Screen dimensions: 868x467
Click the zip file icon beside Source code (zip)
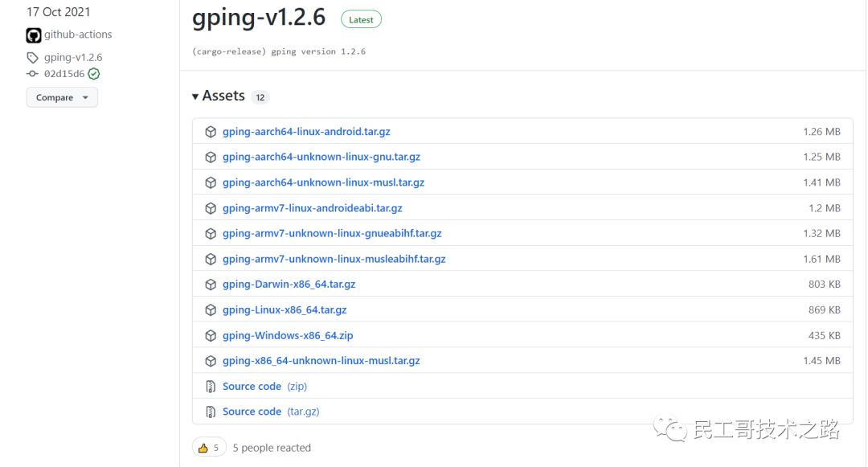point(211,386)
